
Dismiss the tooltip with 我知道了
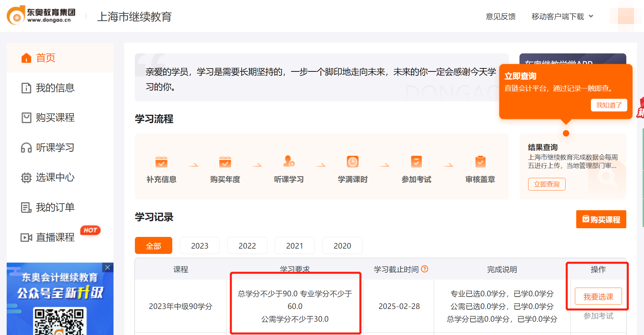click(x=609, y=105)
